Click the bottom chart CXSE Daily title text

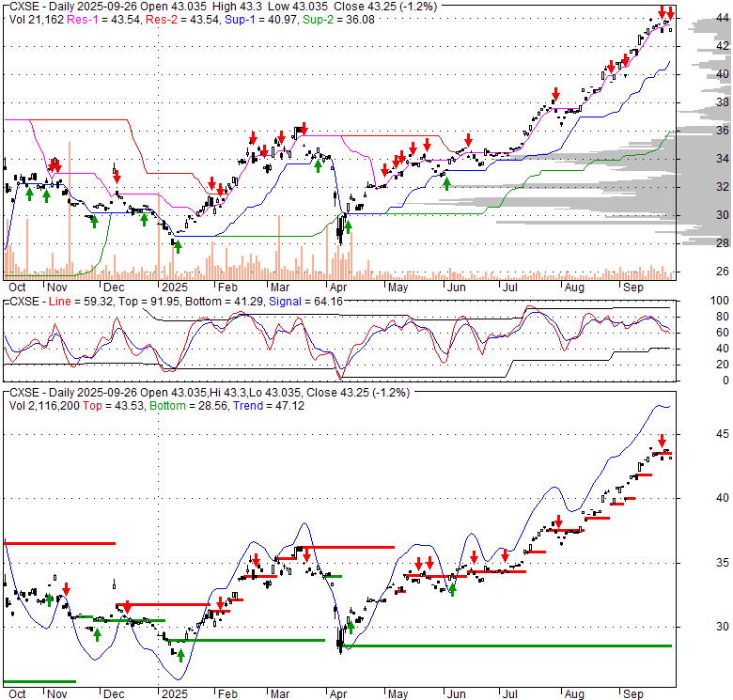coord(210,393)
